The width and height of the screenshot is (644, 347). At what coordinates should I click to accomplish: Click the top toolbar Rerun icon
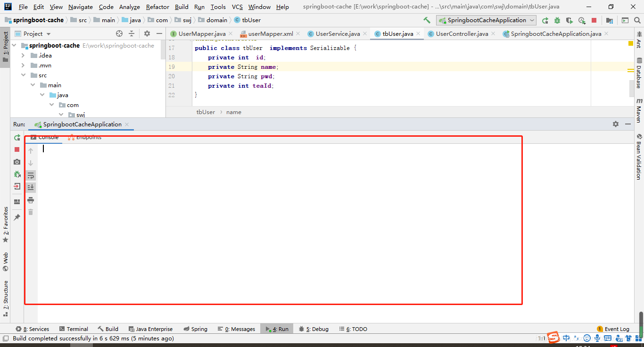click(x=545, y=20)
